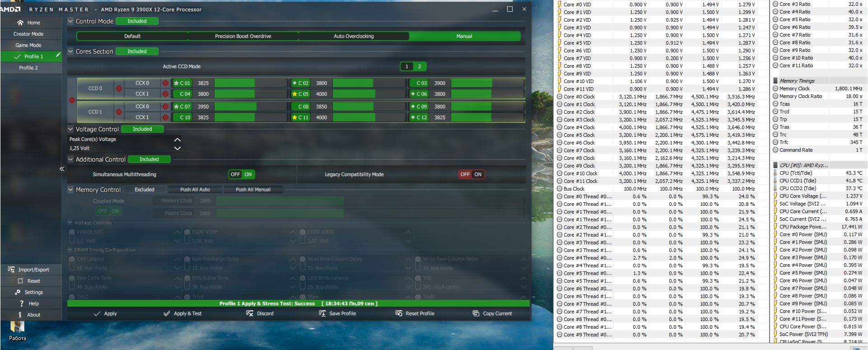Select Active CCD Mode option 2
The height and width of the screenshot is (350, 868).
[x=420, y=66]
